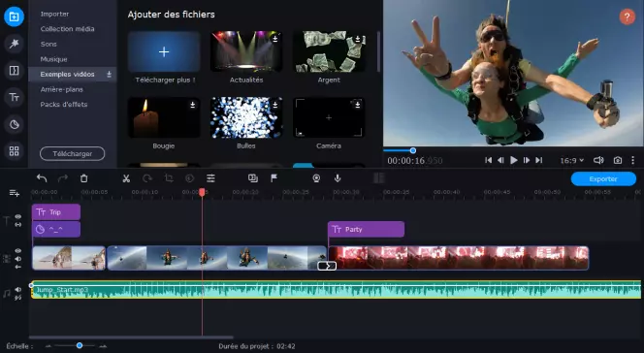This screenshot has width=644, height=353.
Task: Select the Bougie video thumbnail
Action: (164, 117)
